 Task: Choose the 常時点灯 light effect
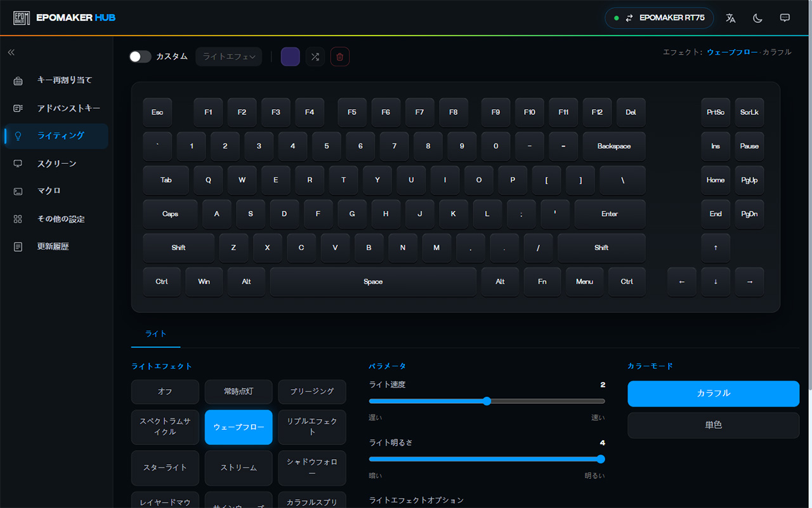point(239,392)
